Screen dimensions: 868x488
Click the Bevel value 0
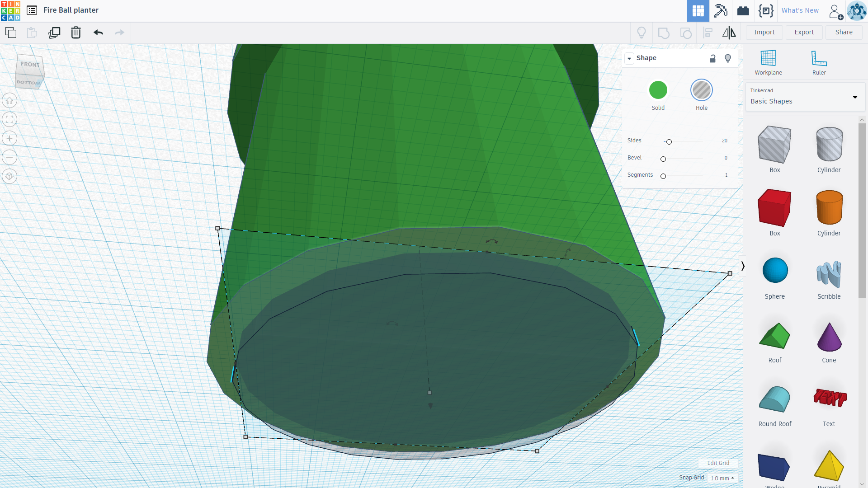726,158
